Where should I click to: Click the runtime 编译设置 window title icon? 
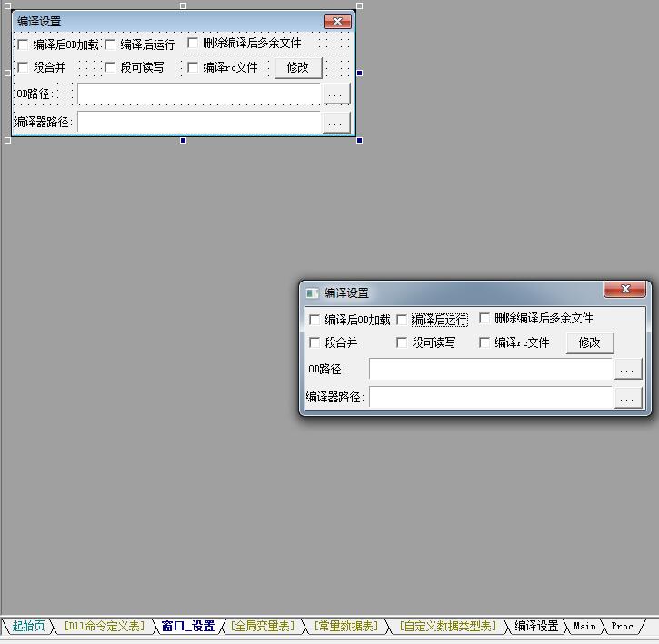(313, 292)
